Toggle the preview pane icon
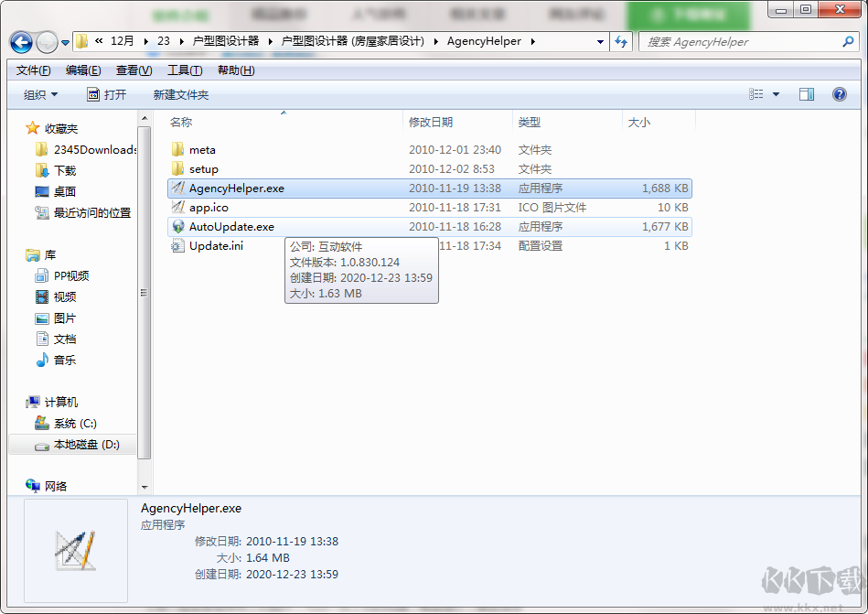Screen dimensions: 868x614 pyautogui.click(x=807, y=94)
